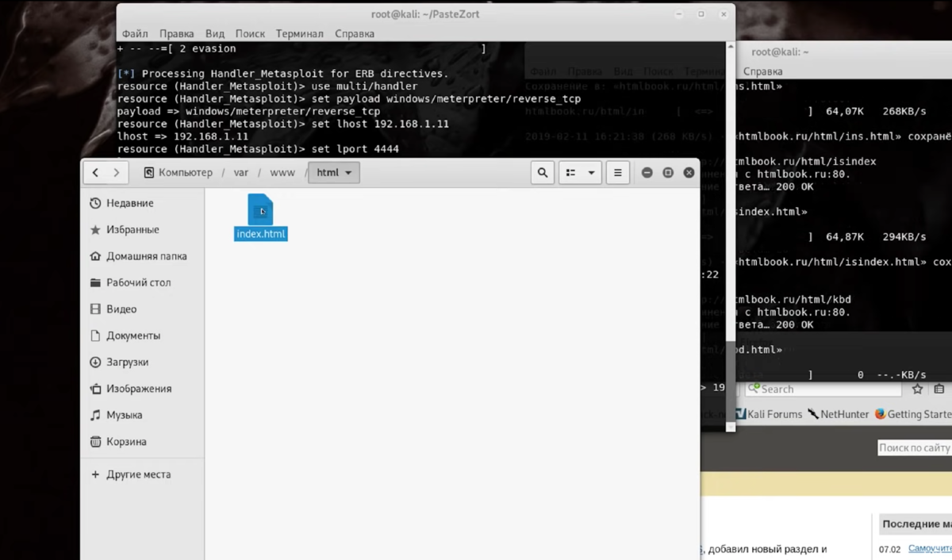Open the file manager hamburger menu

pyautogui.click(x=618, y=172)
